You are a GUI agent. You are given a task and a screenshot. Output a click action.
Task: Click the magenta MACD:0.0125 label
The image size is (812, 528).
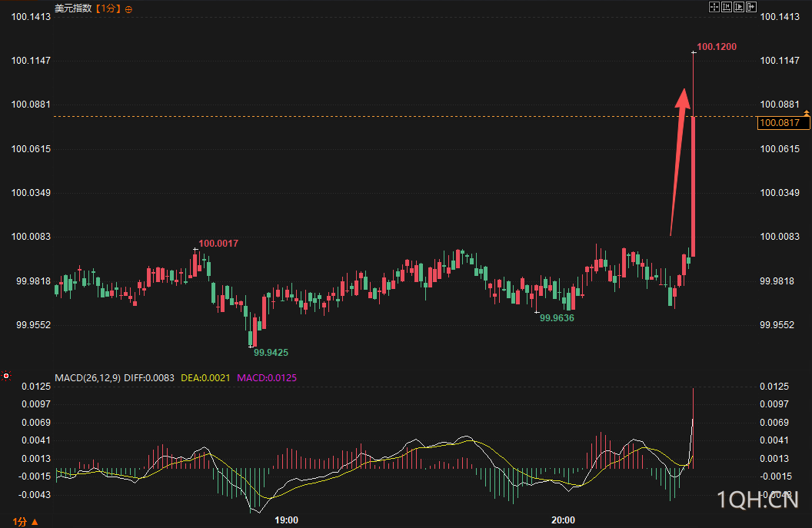point(267,378)
